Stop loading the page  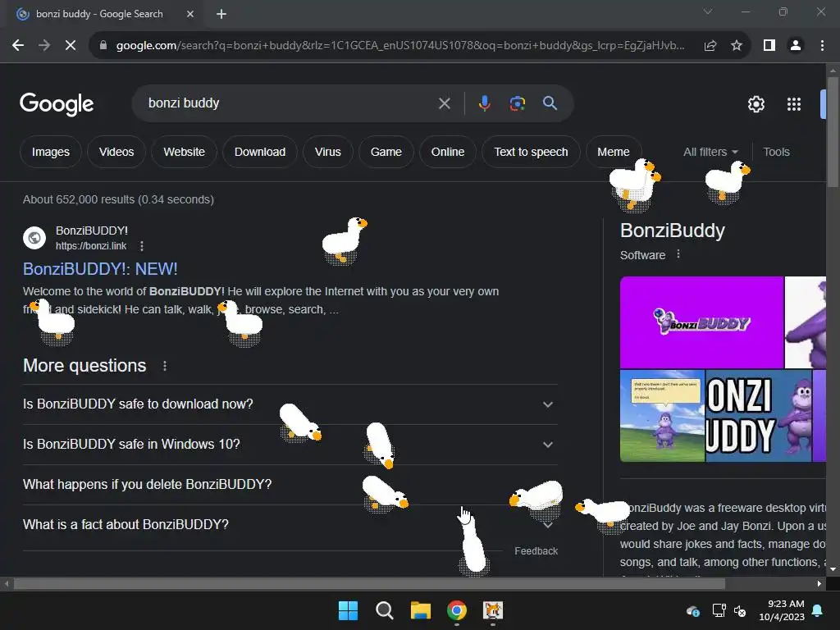point(71,46)
